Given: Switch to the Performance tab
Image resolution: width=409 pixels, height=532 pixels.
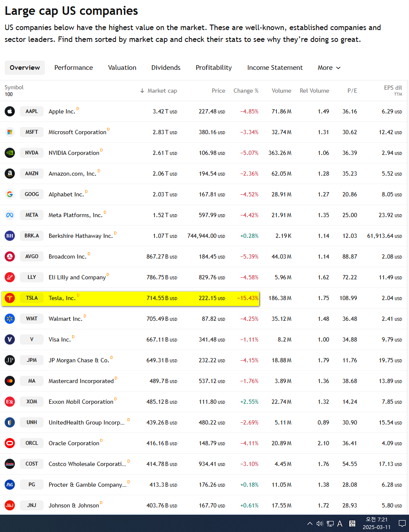Looking at the screenshot, I should 74,68.
